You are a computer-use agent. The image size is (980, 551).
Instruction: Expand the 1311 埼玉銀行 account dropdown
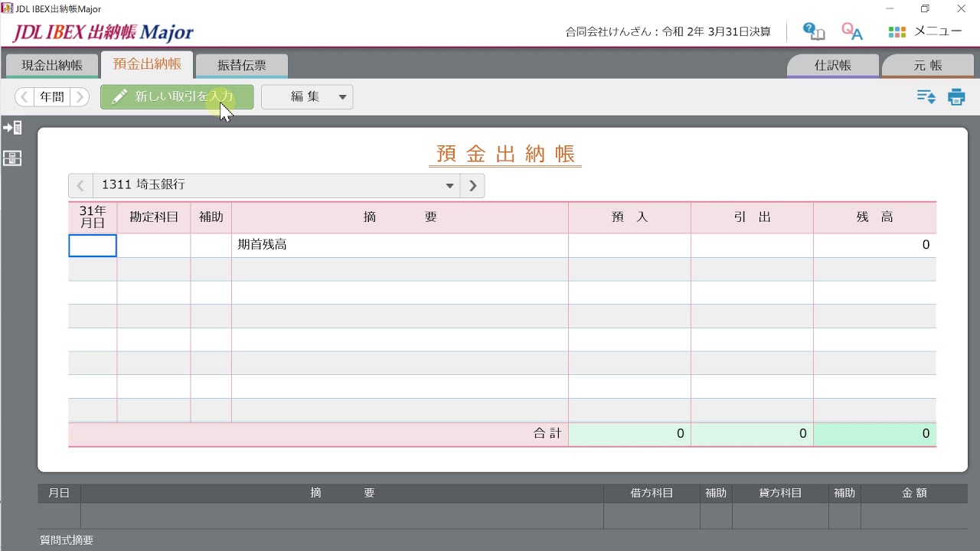point(449,185)
